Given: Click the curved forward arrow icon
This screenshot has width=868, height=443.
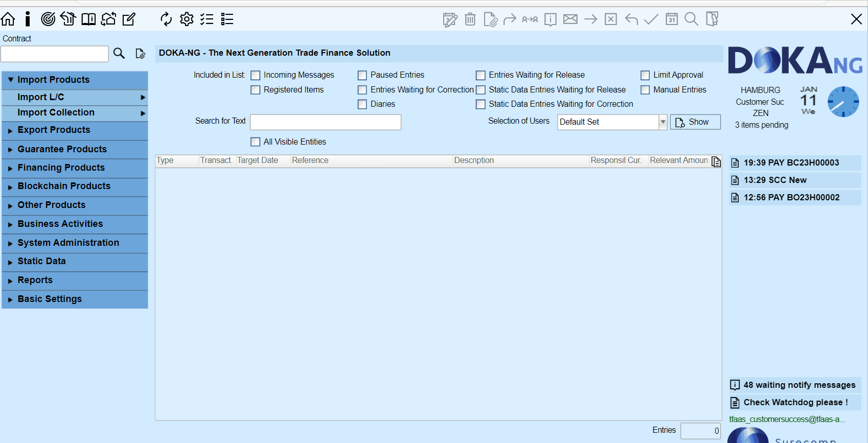Looking at the screenshot, I should click(510, 19).
